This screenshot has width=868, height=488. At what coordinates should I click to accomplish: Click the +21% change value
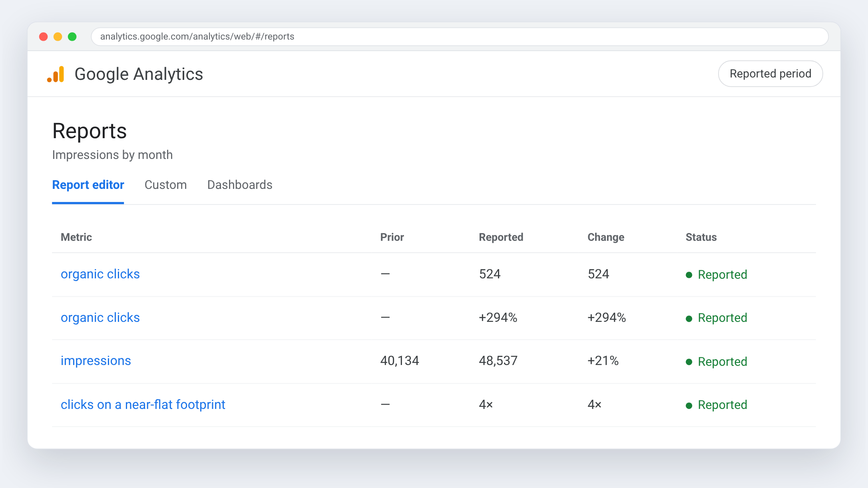(x=603, y=361)
